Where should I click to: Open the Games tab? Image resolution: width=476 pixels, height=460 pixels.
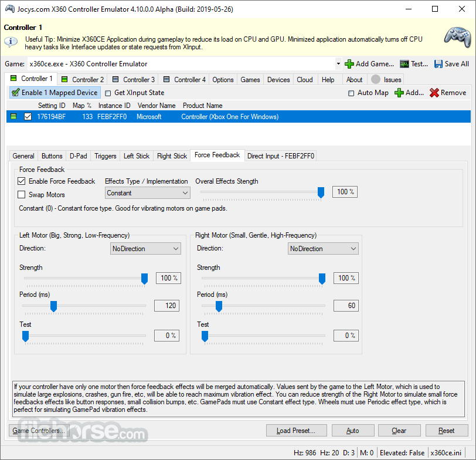tap(250, 80)
